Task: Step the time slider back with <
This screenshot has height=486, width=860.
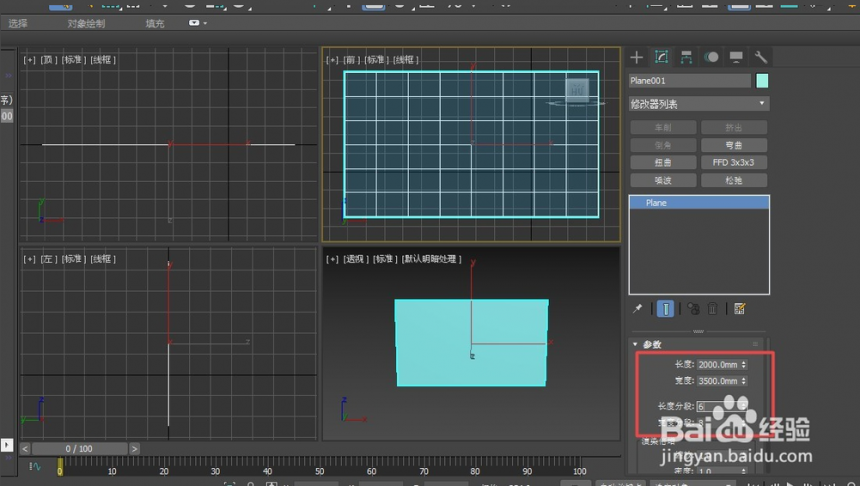Action: (25, 449)
